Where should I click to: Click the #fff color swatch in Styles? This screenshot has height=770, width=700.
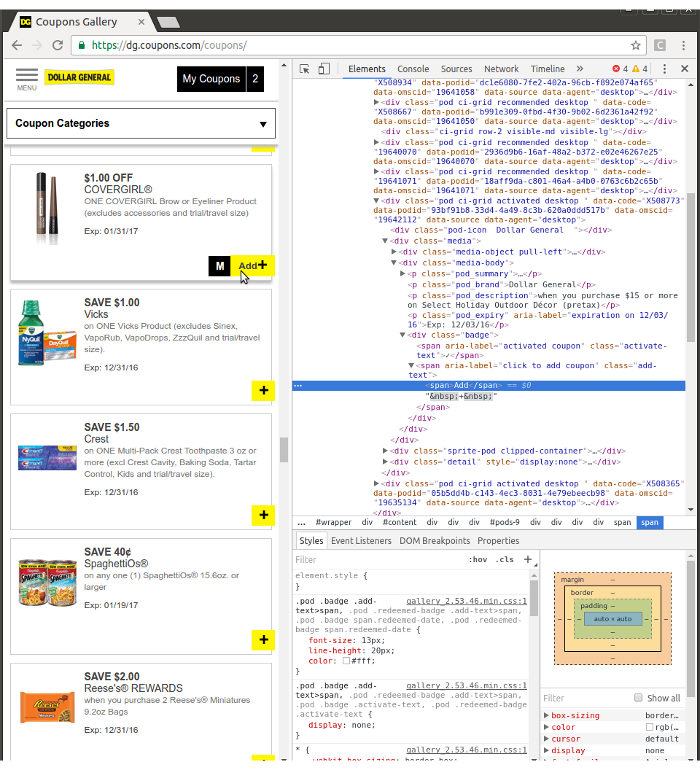point(346,661)
